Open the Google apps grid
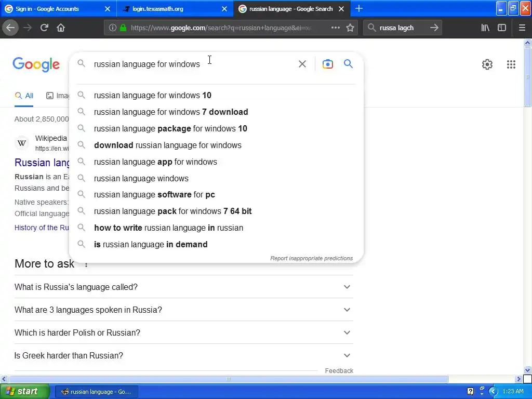Viewport: 532px width, 399px height. pos(511,64)
